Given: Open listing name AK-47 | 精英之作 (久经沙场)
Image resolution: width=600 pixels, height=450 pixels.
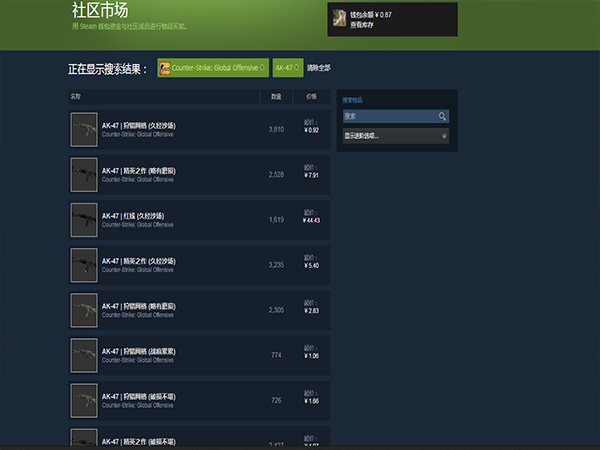Looking at the screenshot, I should click(139, 261).
